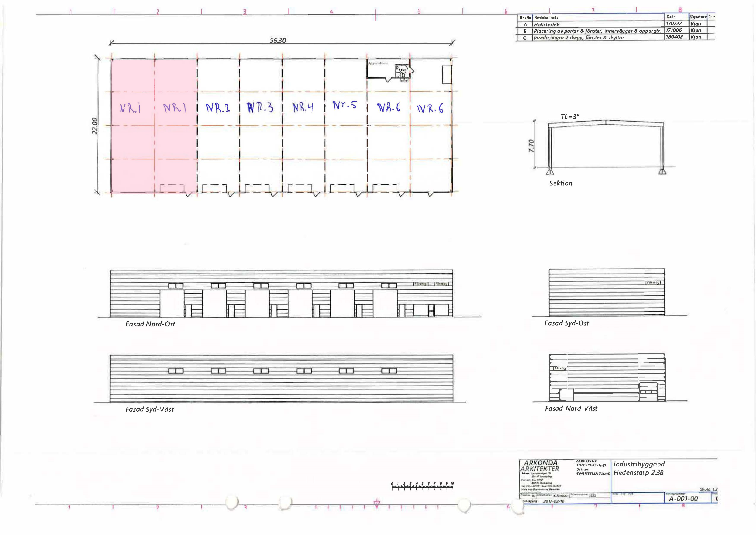Image resolution: width=756 pixels, height=535 pixels.
Task: Click the "56.30" length dimension text
Action: (x=278, y=40)
